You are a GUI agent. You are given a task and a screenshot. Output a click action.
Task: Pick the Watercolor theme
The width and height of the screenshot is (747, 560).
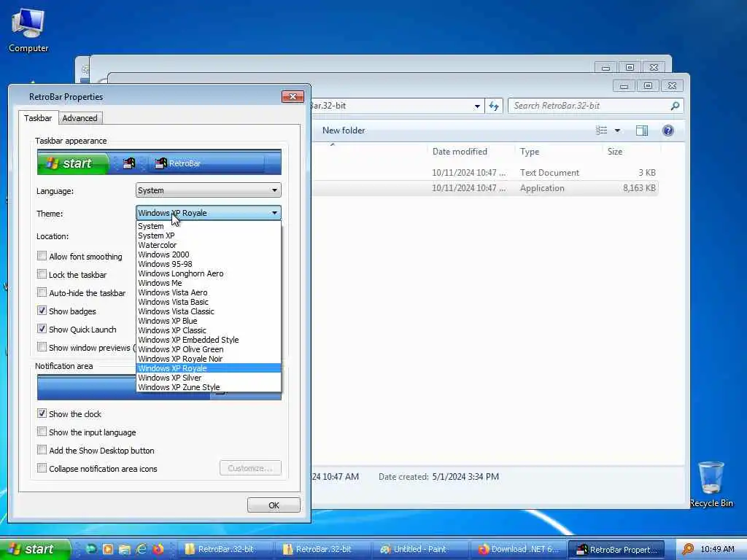[208, 245]
